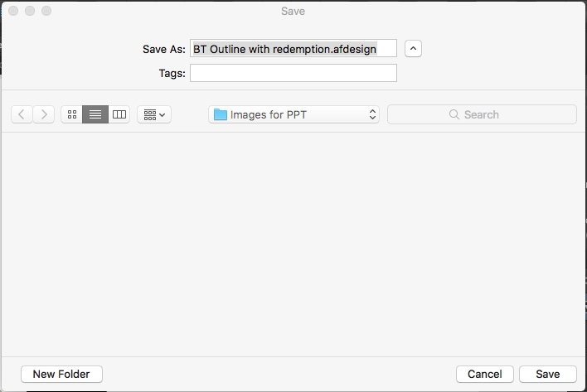Click the Save dialog title bar
This screenshot has height=392, width=587.
[293, 11]
